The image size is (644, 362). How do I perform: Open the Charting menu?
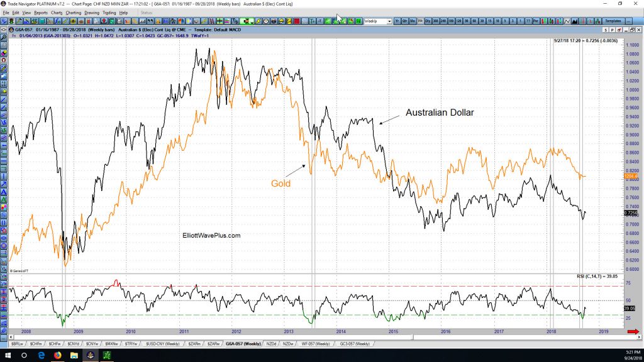(x=74, y=13)
